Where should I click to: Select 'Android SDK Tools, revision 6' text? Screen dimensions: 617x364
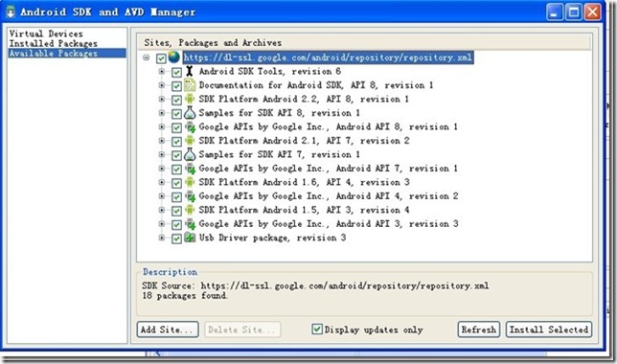(269, 71)
